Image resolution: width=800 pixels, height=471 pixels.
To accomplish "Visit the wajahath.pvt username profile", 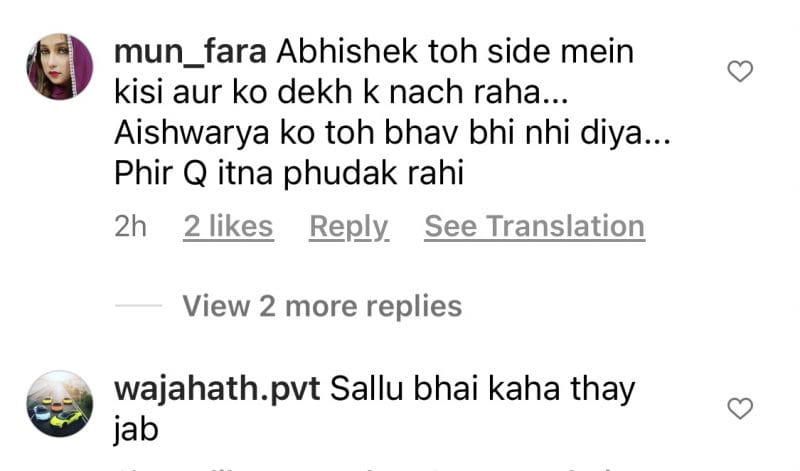I will [x=217, y=390].
